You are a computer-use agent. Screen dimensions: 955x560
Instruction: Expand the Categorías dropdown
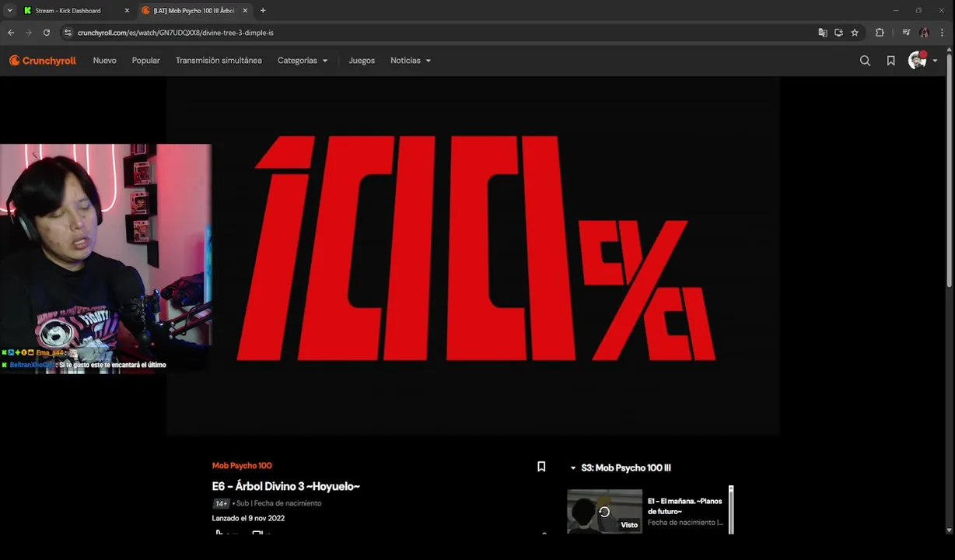pos(303,61)
